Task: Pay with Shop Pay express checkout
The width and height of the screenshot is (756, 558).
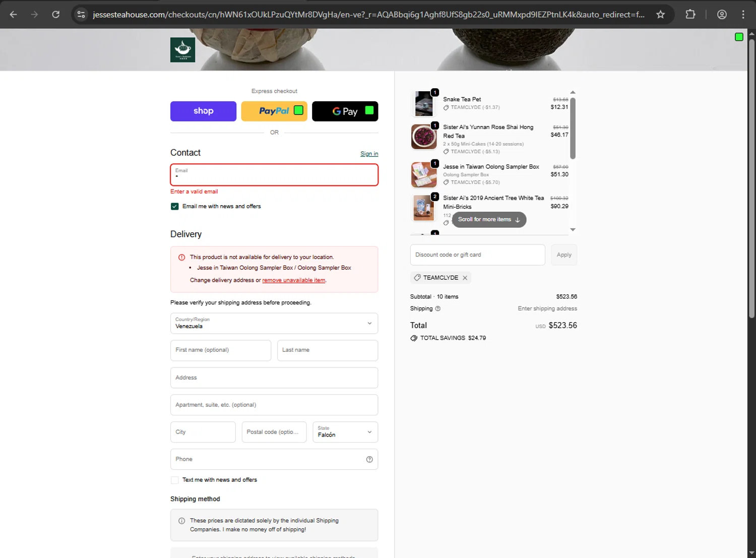Action: [203, 111]
